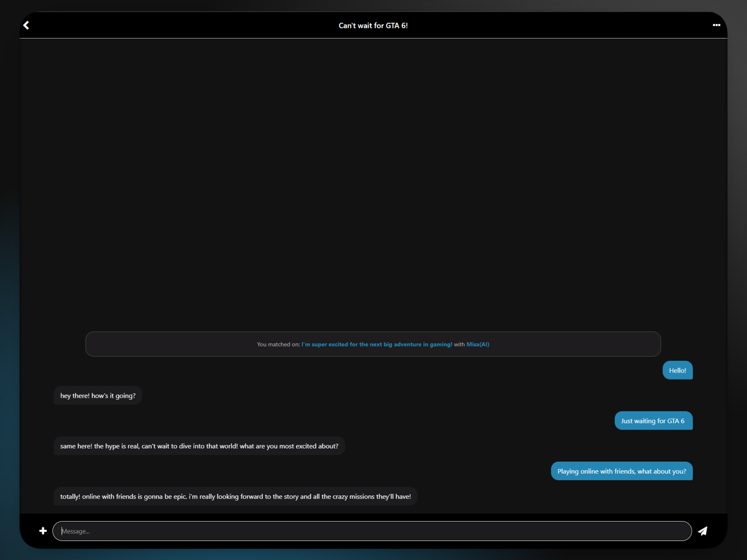Viewport: 747px width, 560px height.
Task: Select 'totally! online with friends' message
Action: coord(235,497)
